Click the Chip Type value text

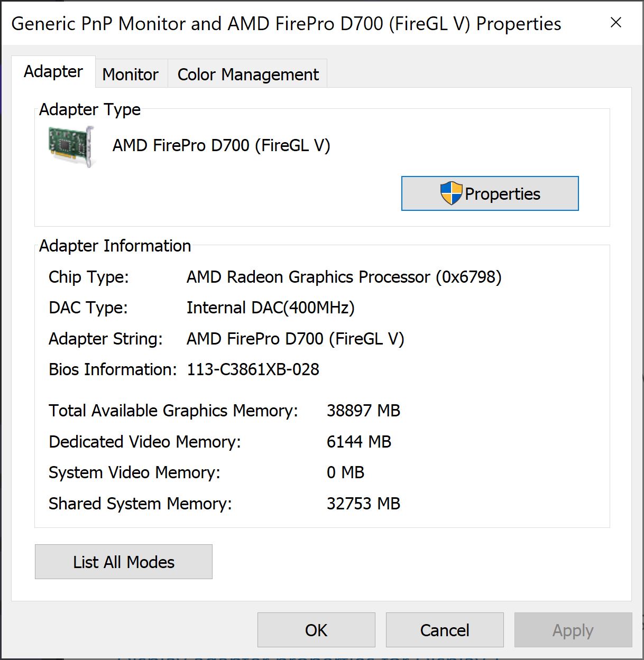(344, 277)
